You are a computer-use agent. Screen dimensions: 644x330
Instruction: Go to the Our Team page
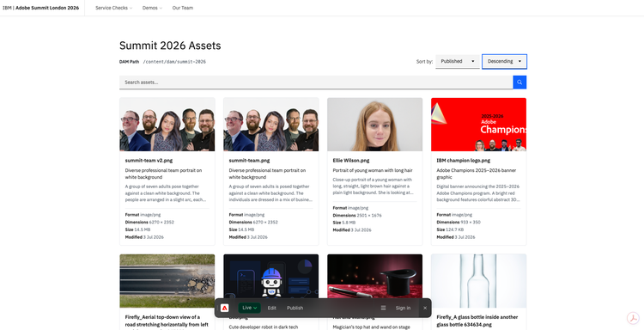tap(182, 8)
